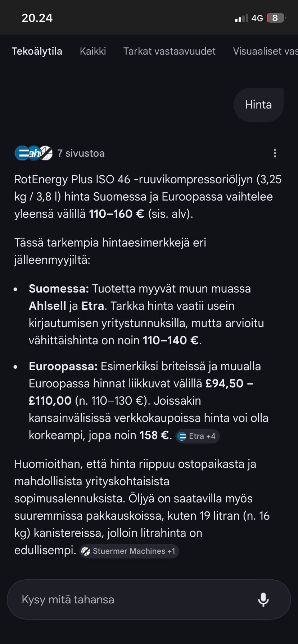
Task: Switch to the Kaikki tab
Action: coord(92,51)
